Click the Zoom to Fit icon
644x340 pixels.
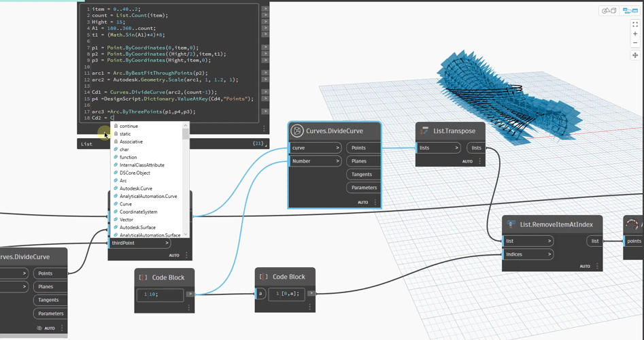pyautogui.click(x=635, y=24)
